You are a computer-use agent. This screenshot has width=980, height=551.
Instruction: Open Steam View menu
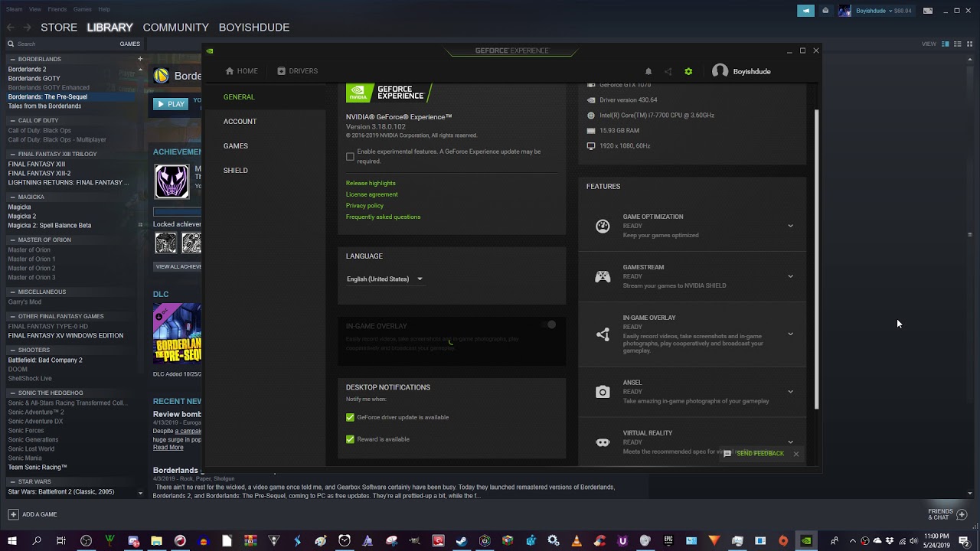tap(35, 9)
